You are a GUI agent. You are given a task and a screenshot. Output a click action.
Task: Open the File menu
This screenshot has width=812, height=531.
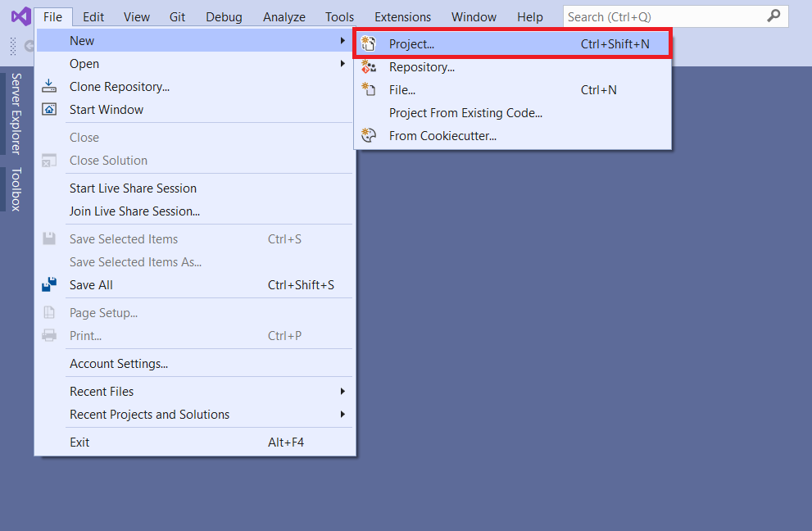coord(52,17)
